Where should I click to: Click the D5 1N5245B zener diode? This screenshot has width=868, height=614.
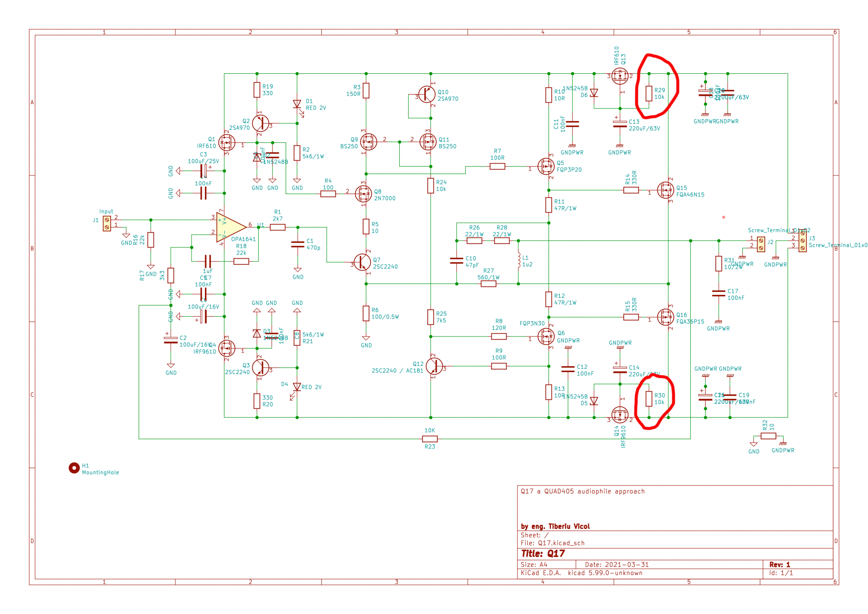click(594, 401)
